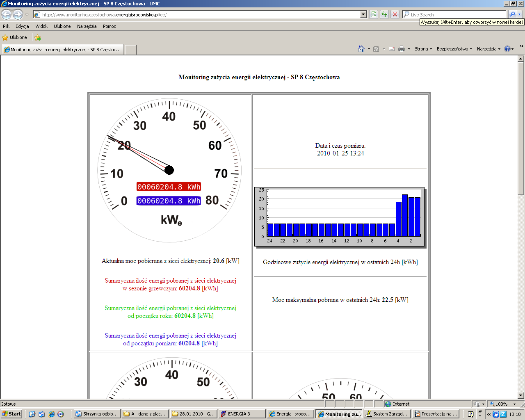Viewport: 525px width, 420px height.
Task: Click the hourly energy bar chart
Action: click(x=340, y=217)
